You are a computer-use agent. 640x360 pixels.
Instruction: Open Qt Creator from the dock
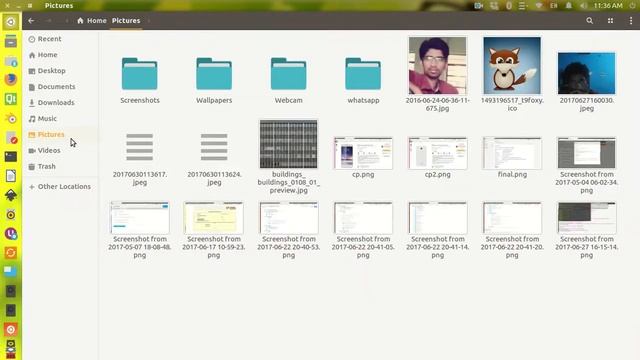(11, 99)
